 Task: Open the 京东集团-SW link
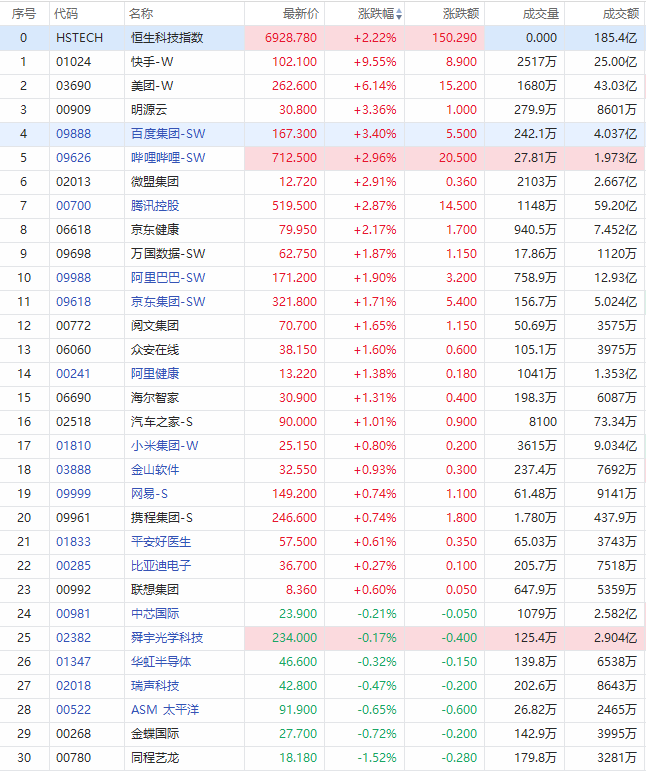168,302
